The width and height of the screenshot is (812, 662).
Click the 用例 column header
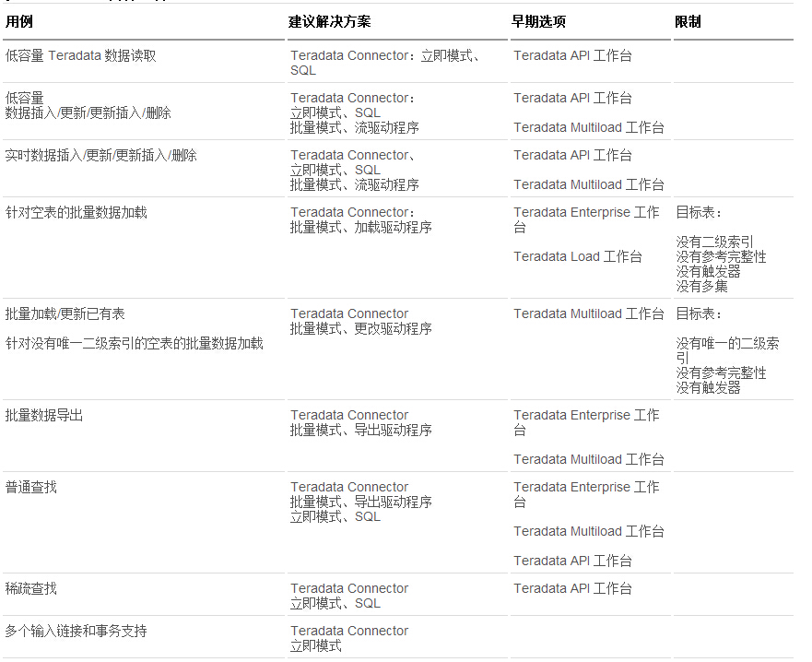coord(19,22)
